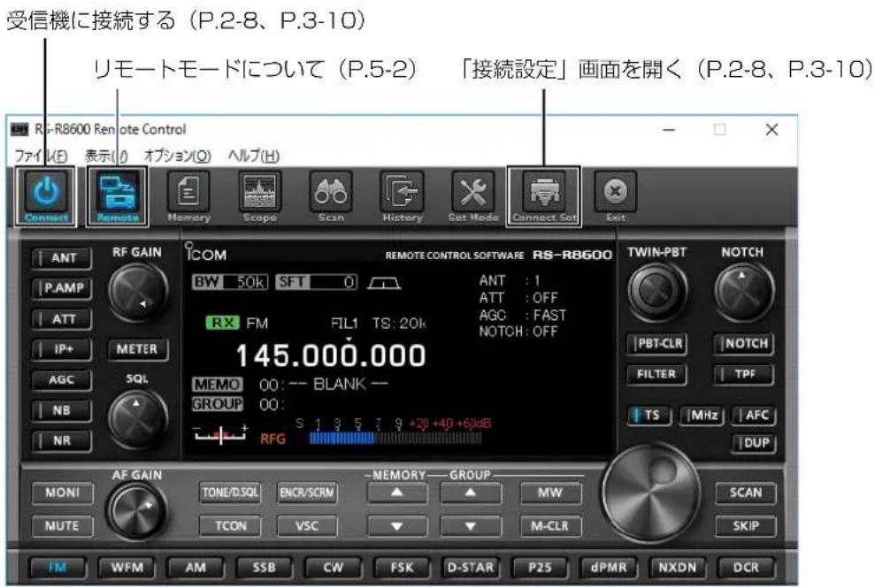
Task: Click the RF GAIN knob
Action: click(x=137, y=292)
